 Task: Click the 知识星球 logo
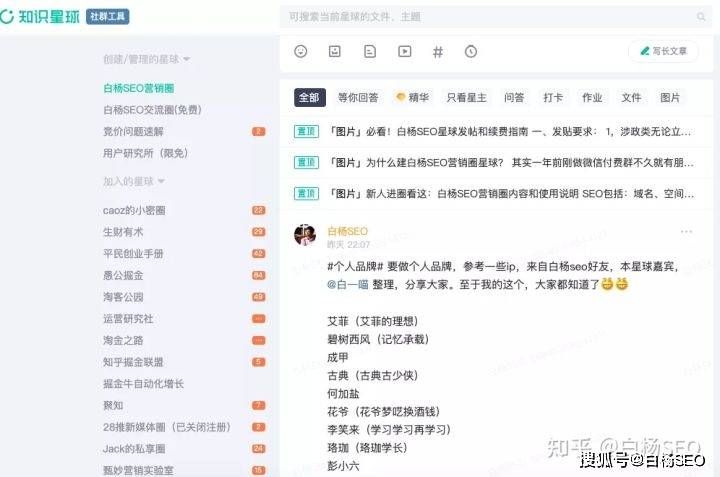[x=40, y=17]
